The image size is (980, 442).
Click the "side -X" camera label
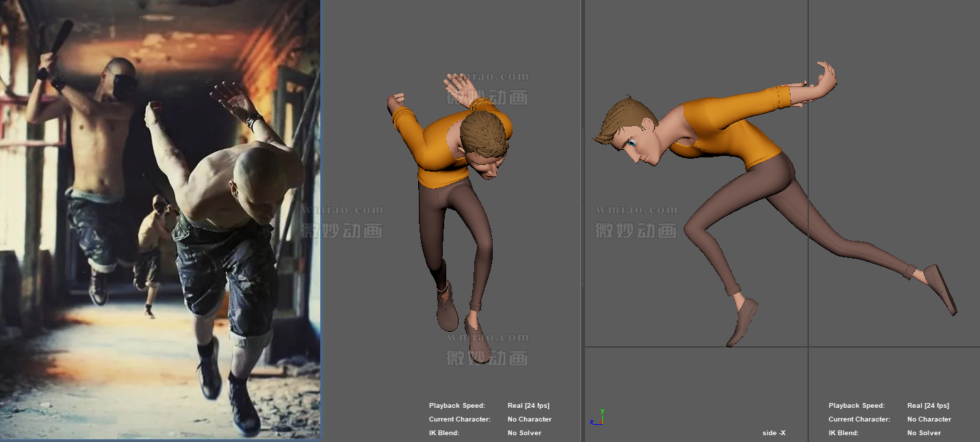[x=774, y=433]
